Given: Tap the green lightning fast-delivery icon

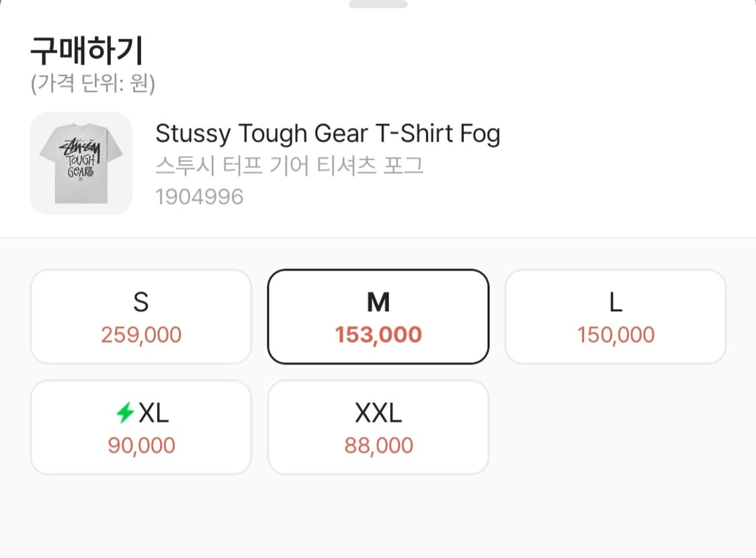Looking at the screenshot, I should pos(125,413).
